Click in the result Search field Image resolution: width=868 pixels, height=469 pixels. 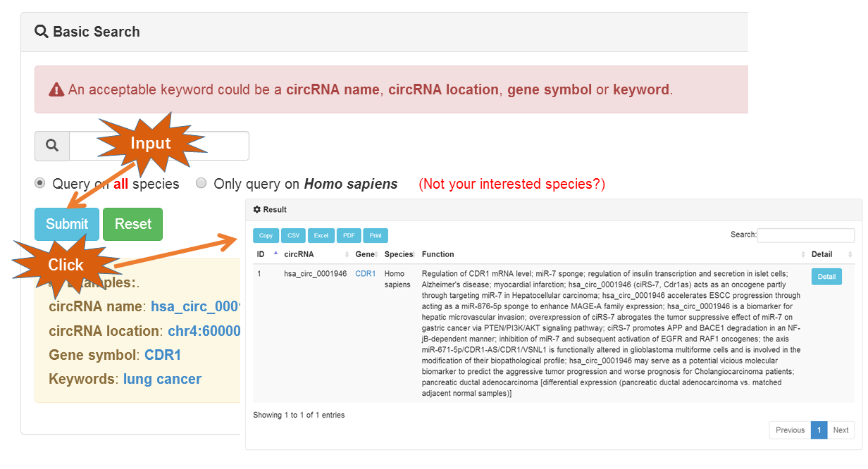805,235
